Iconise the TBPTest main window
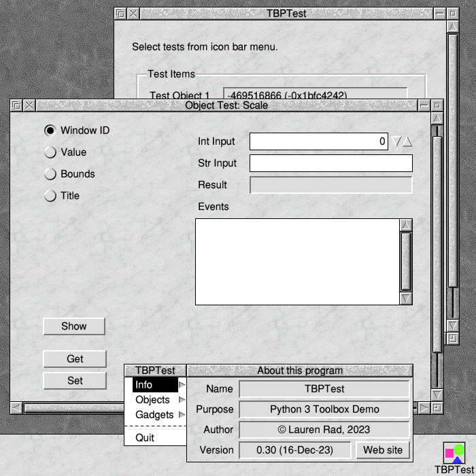 439,14
